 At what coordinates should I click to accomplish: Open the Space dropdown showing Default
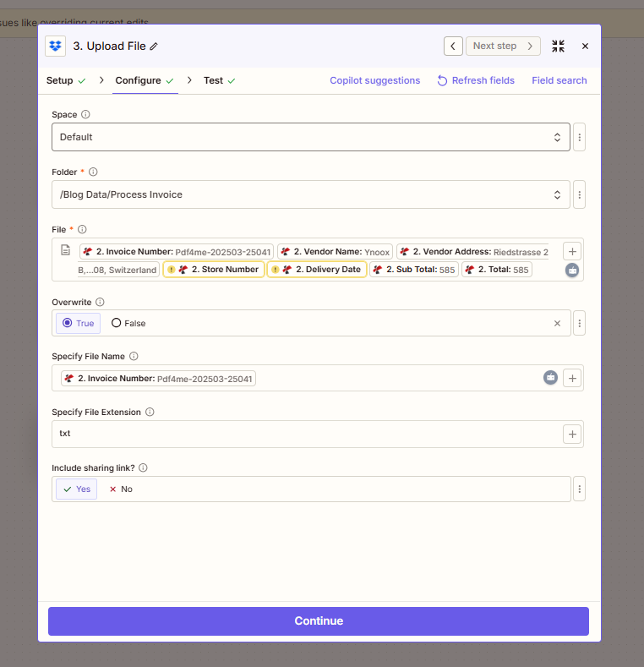311,137
